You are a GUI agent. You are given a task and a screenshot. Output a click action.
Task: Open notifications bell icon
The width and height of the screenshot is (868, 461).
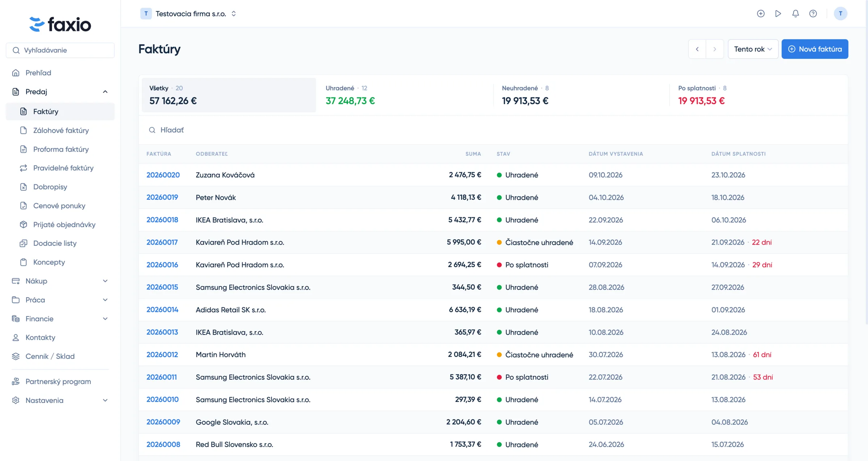tap(795, 13)
